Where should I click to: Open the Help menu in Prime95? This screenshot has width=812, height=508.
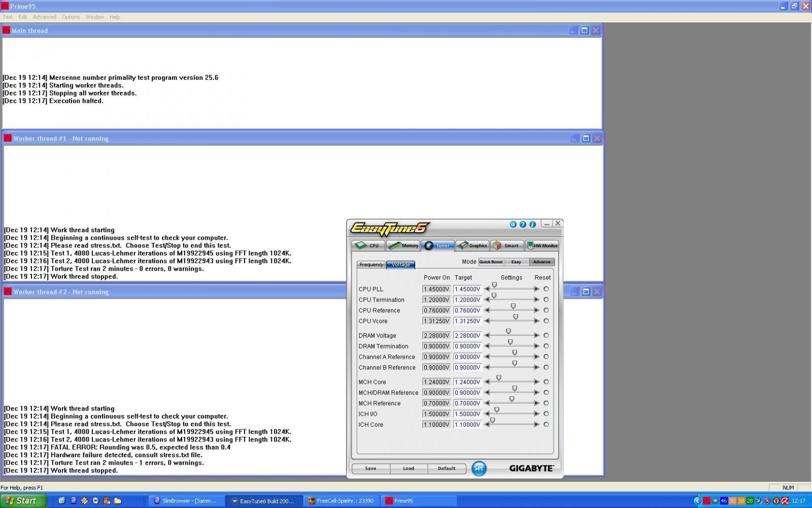[115, 17]
